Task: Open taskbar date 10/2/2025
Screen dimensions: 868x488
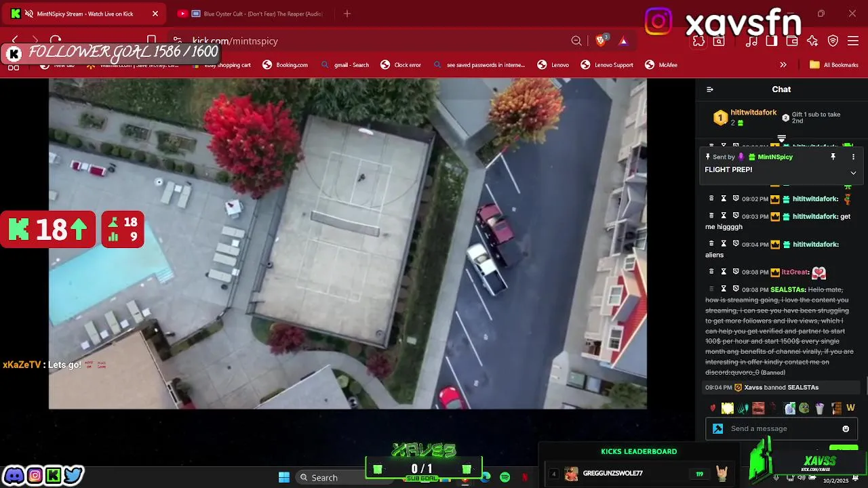Action: point(836,480)
